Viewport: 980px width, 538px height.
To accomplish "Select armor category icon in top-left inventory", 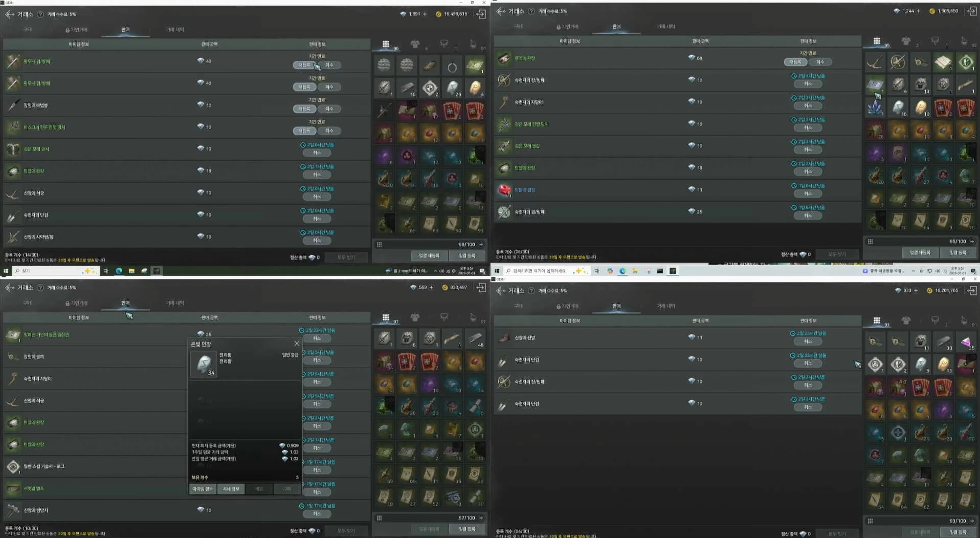I will coord(415,44).
